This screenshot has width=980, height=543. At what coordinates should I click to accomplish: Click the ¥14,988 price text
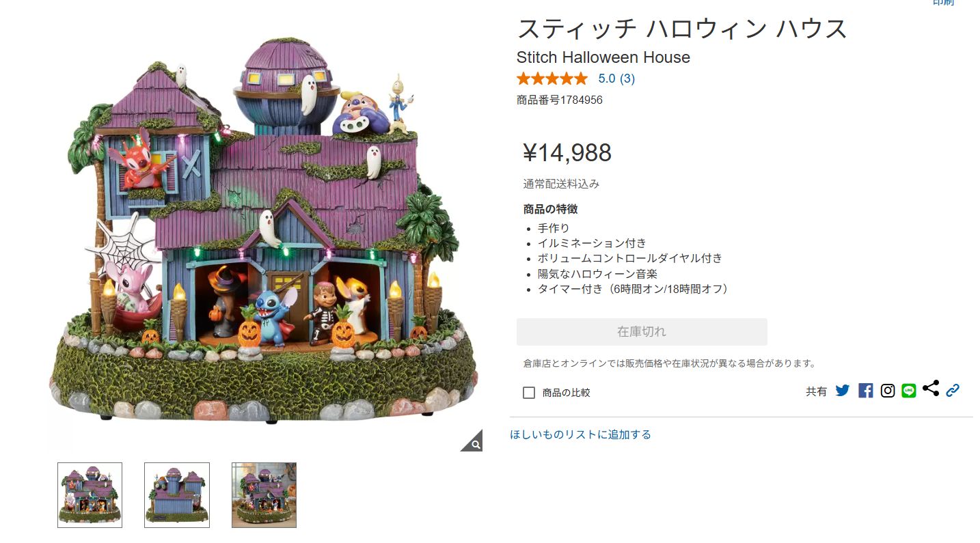[567, 153]
